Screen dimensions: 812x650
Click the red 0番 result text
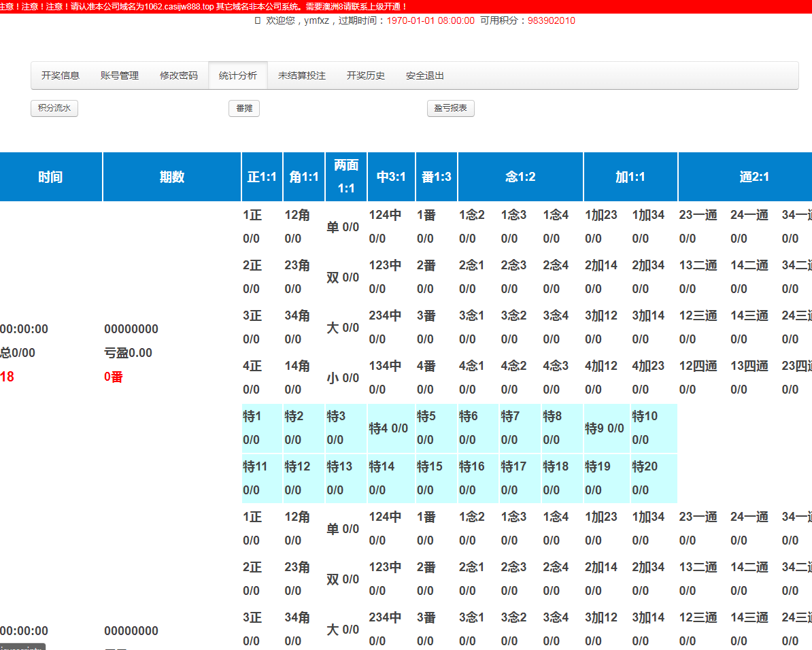point(114,377)
